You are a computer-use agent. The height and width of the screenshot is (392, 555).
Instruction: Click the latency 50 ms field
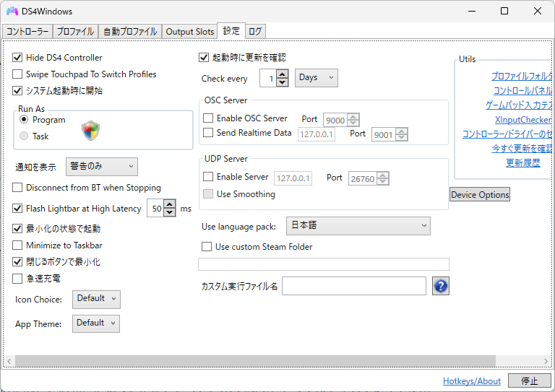pyautogui.click(x=156, y=208)
